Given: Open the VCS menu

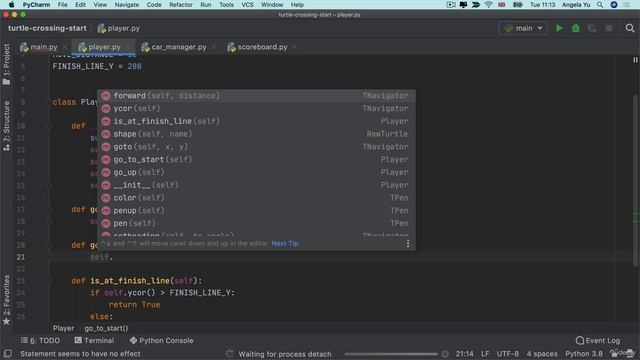Looking at the screenshot, I should click(x=247, y=4).
